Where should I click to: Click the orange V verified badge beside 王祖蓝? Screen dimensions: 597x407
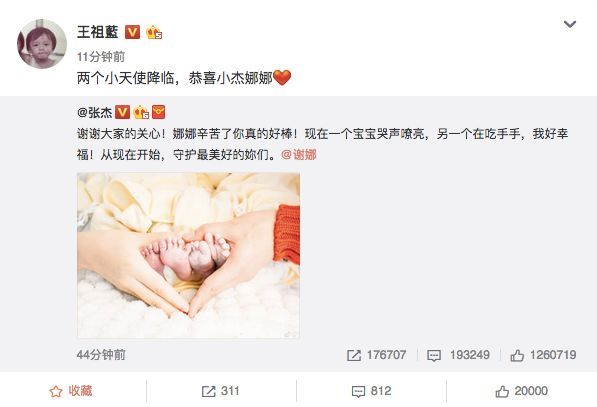click(x=132, y=32)
